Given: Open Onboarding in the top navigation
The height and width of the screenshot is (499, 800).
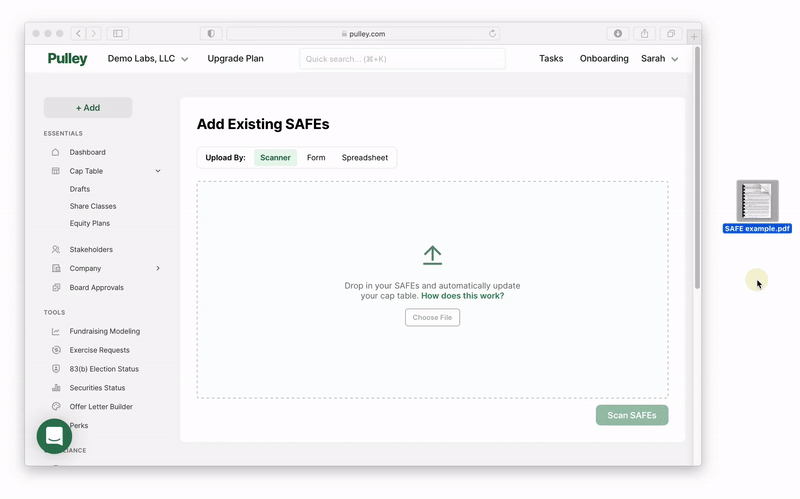Looking at the screenshot, I should pos(604,59).
